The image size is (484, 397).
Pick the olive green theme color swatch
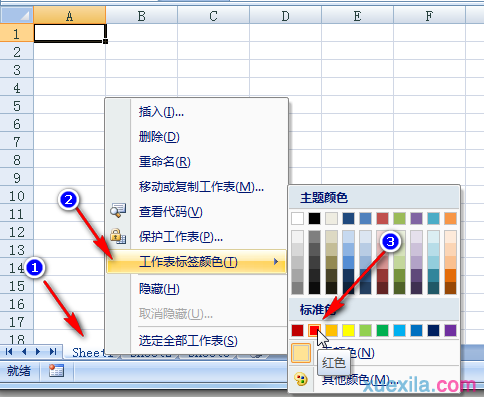pos(399,219)
